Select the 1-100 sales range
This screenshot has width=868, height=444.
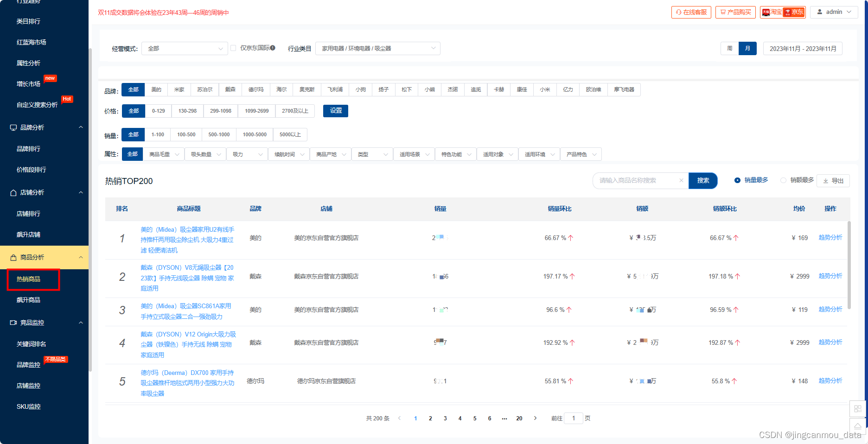click(158, 134)
